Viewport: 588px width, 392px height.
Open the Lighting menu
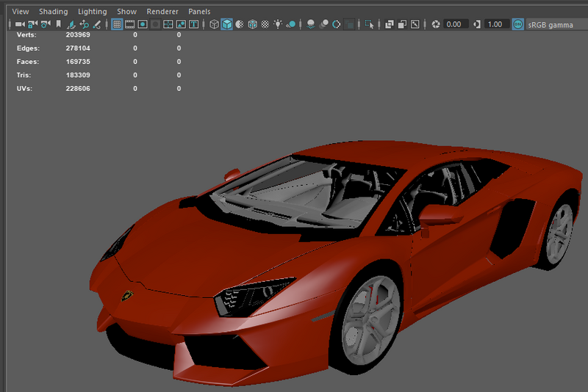(93, 12)
